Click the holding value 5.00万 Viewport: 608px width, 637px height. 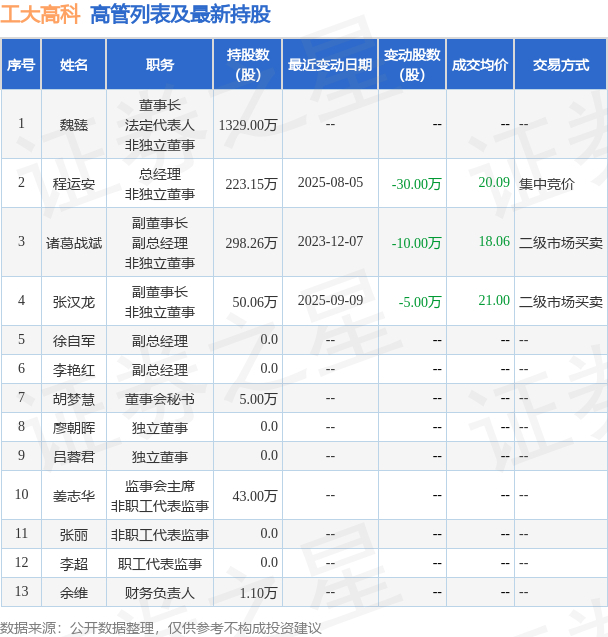pos(258,399)
